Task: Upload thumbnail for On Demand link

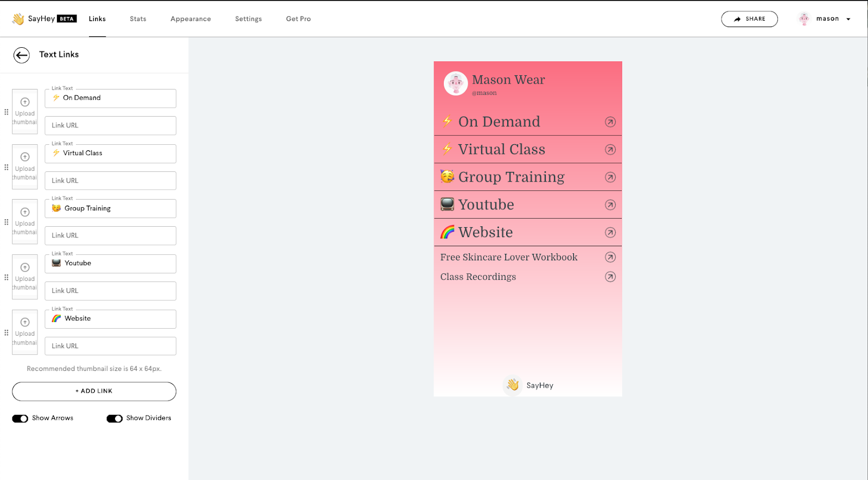Action: coord(25,111)
